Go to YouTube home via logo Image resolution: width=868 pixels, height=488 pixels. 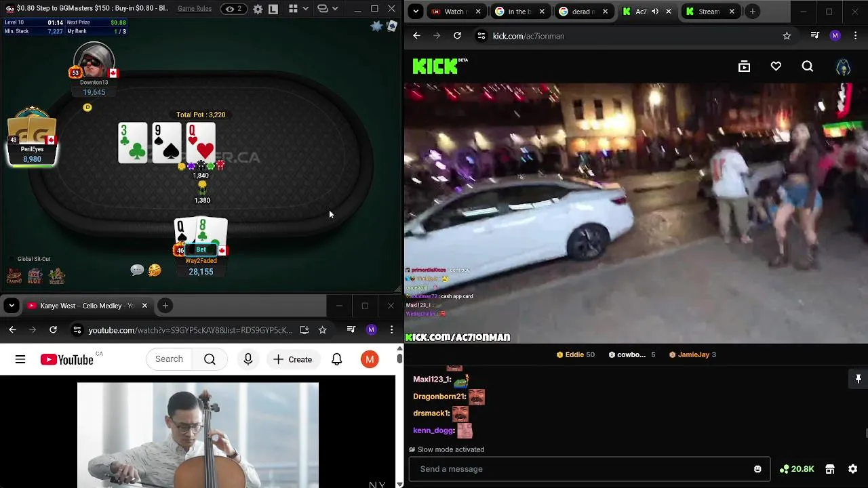tap(66, 359)
